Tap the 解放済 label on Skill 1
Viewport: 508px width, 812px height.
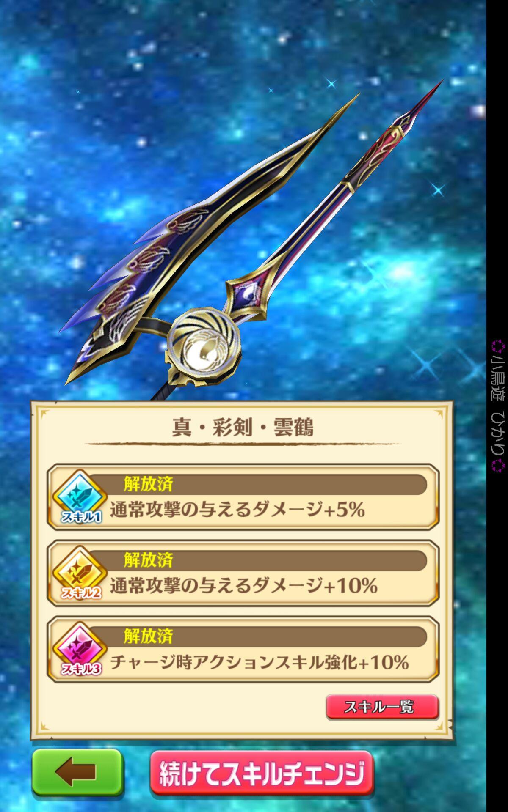(148, 484)
